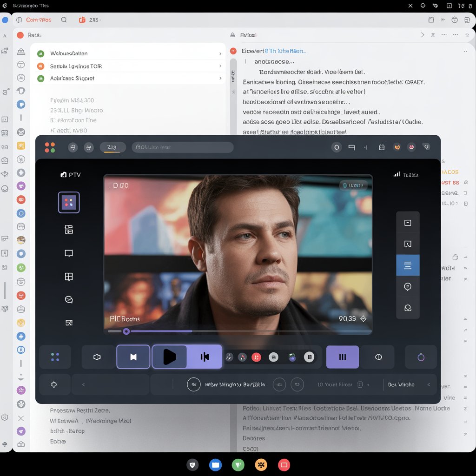Click the Elceverl Th Kihe Heart link

click(x=274, y=51)
